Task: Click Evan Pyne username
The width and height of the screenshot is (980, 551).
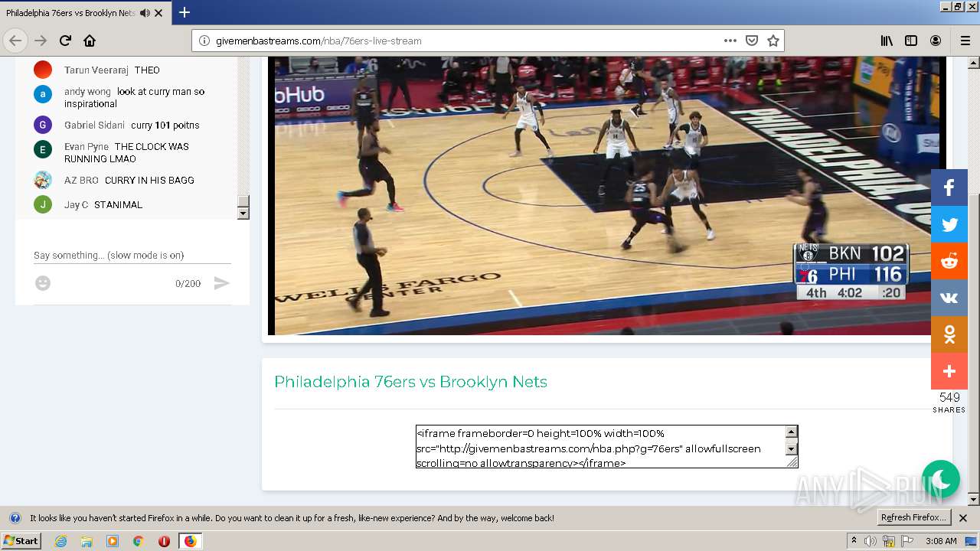Action: coord(87,146)
